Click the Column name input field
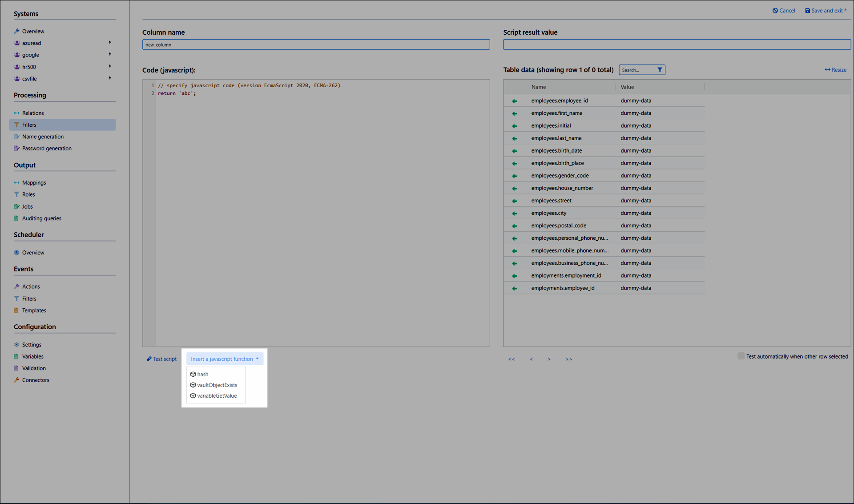This screenshot has width=854, height=504. point(316,44)
